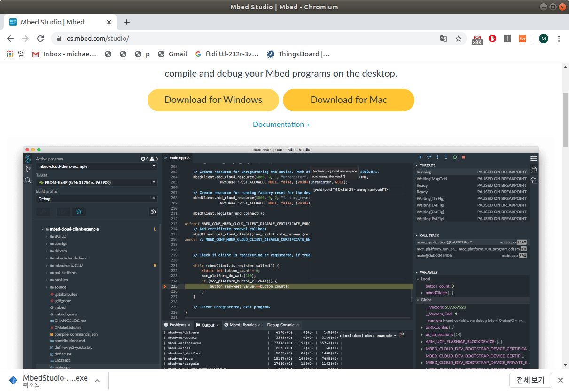
Task: Open the Apps (앱) bookmarks shortcut
Action: click(16, 54)
